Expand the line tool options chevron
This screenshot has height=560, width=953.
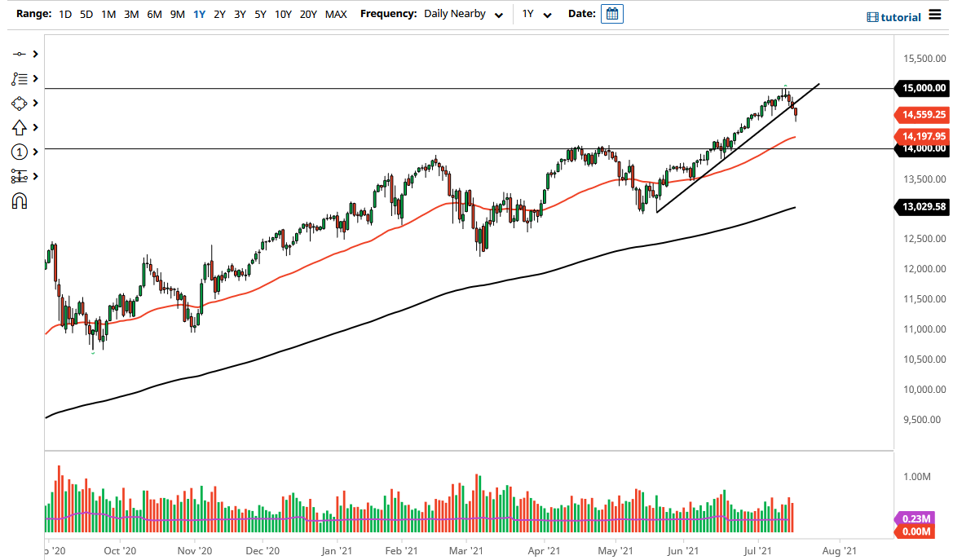coord(34,54)
